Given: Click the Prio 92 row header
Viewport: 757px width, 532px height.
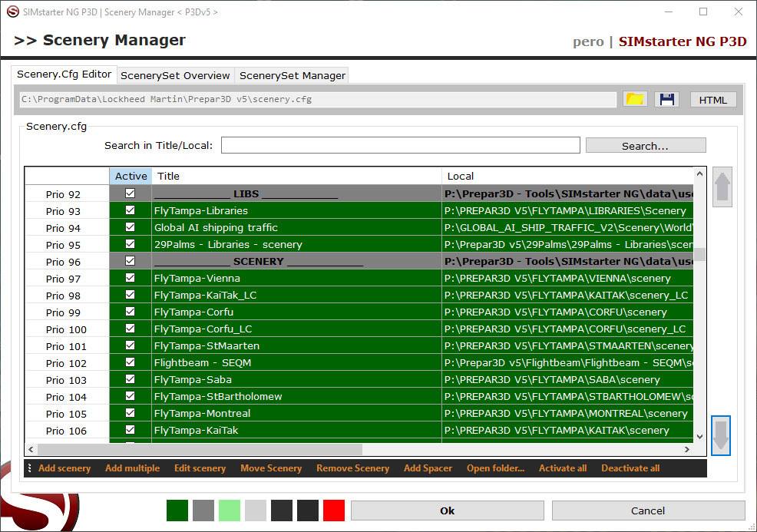Looking at the screenshot, I should click(67, 193).
